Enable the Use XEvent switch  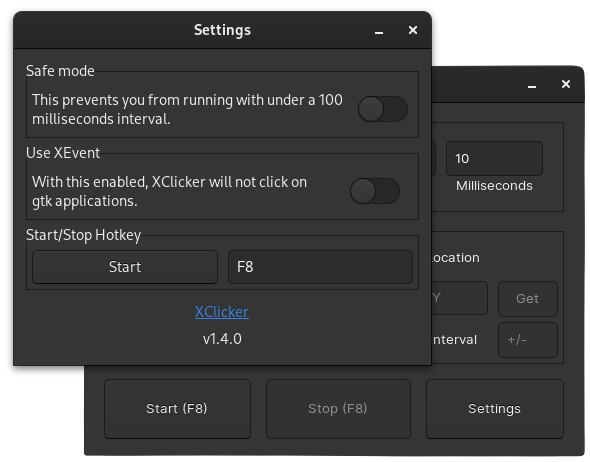point(375,191)
